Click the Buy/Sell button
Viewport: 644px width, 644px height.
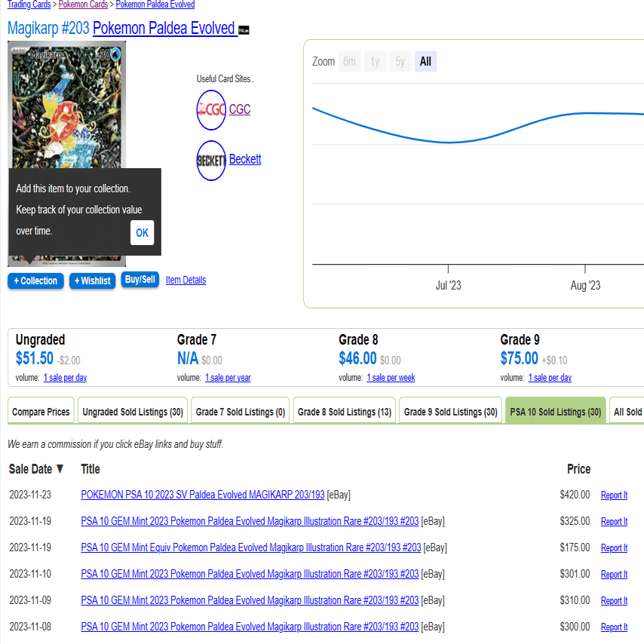(x=140, y=280)
